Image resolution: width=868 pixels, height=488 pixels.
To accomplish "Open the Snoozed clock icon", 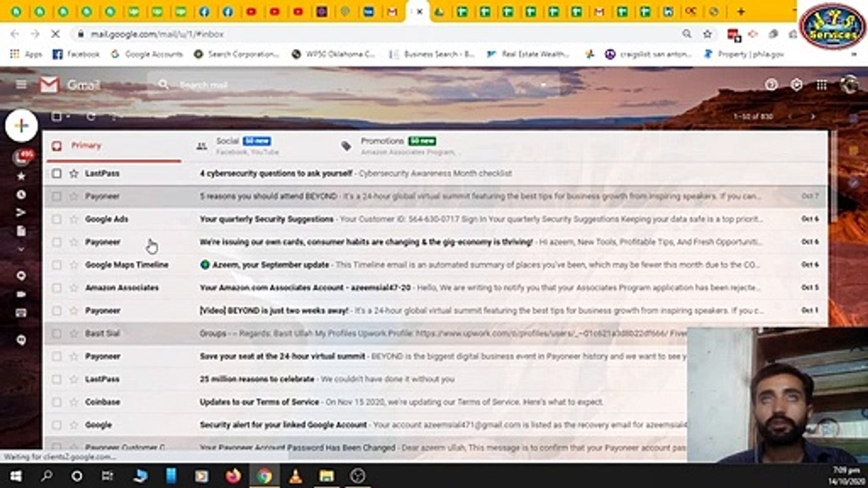I will coord(21,195).
